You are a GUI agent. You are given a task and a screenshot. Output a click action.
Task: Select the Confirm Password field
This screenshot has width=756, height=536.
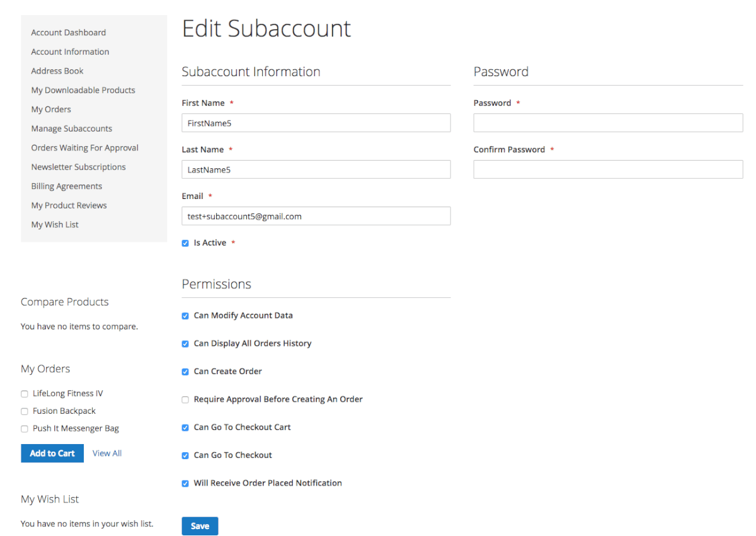608,169
